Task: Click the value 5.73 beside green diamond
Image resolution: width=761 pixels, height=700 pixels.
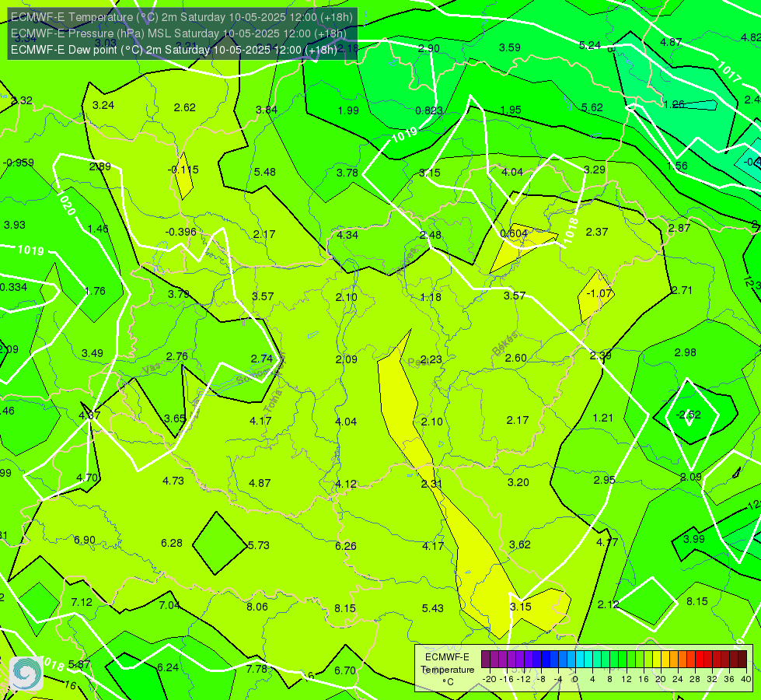Action: [258, 545]
